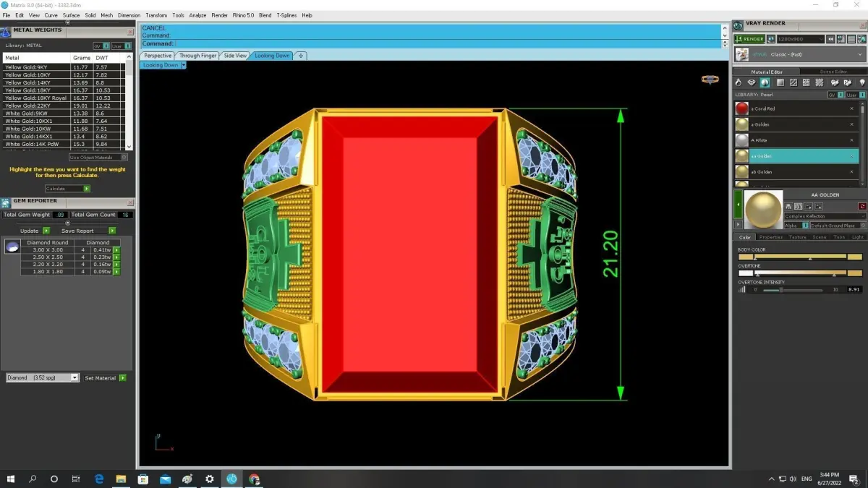Open the render resolution 1200x900 dropdown
The width and height of the screenshot is (868, 488).
[800, 39]
